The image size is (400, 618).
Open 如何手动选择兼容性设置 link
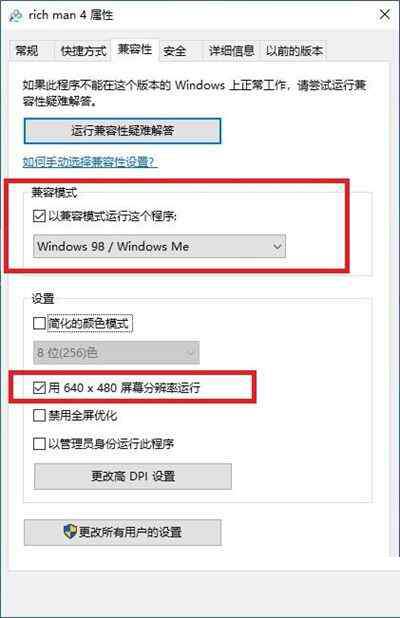(x=89, y=162)
